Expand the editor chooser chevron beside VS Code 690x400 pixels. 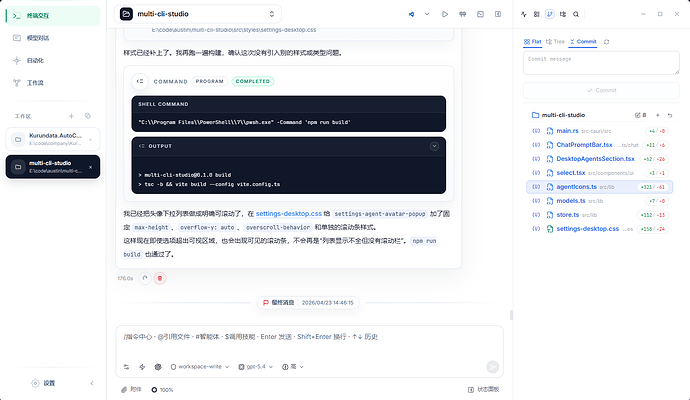(x=427, y=14)
